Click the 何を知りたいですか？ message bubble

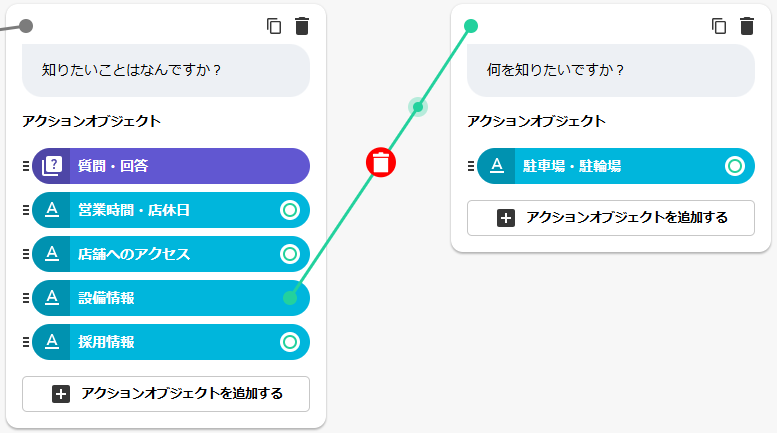[x=610, y=71]
